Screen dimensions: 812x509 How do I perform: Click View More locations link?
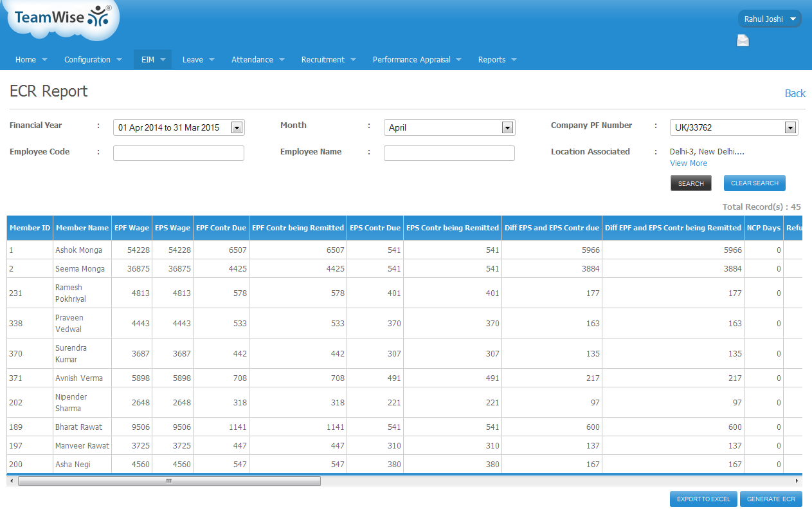[x=688, y=163]
